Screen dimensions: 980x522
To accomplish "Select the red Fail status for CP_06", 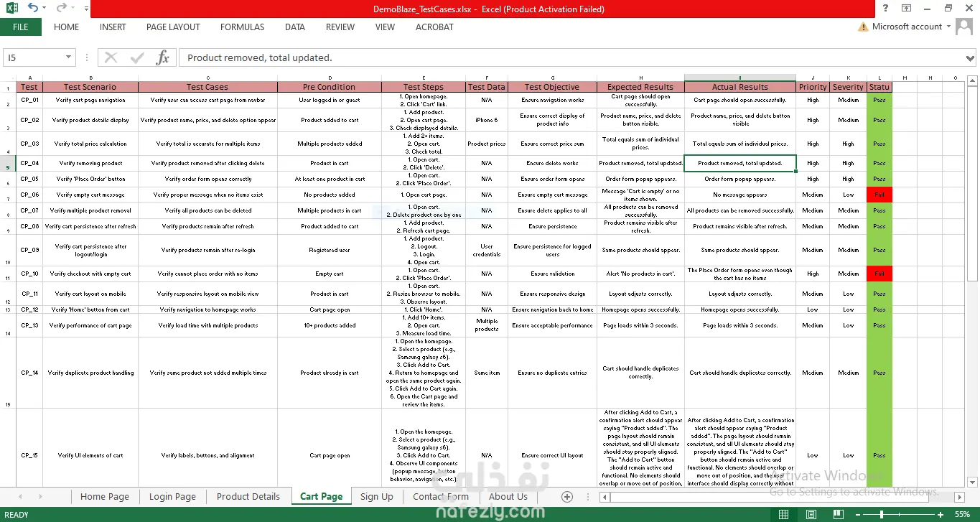I will (x=879, y=195).
